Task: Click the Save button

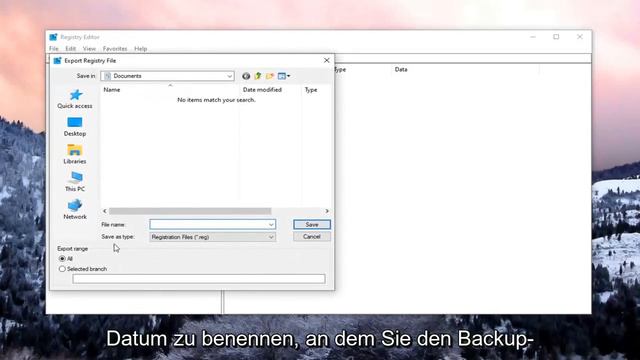Action: (x=312, y=224)
